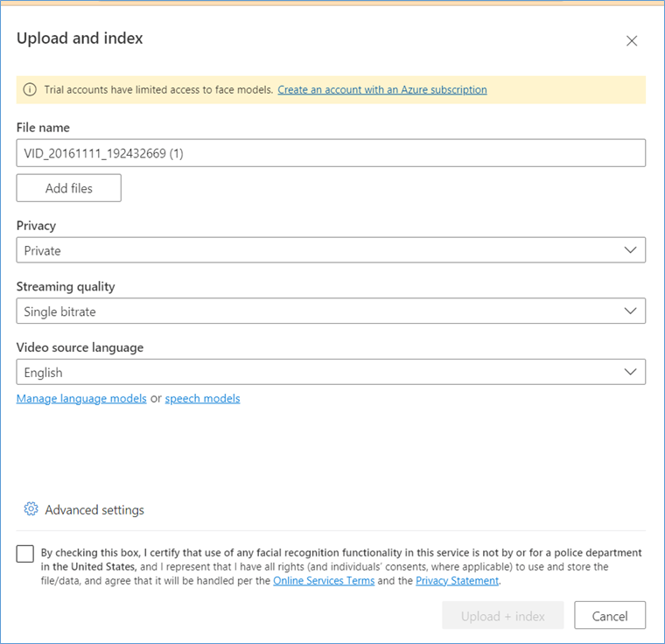665x644 pixels.
Task: Click the Upload + index button
Action: [503, 615]
